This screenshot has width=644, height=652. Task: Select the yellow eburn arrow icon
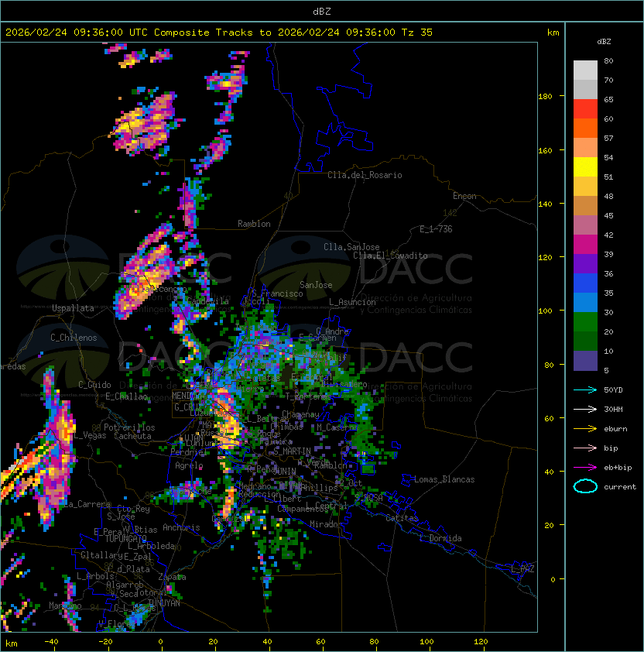585,429
